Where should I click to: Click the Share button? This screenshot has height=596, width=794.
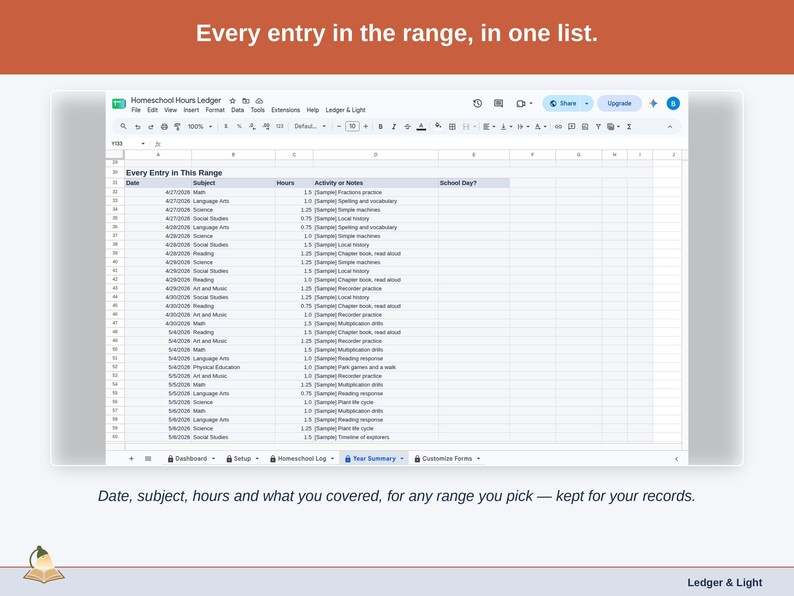[563, 103]
